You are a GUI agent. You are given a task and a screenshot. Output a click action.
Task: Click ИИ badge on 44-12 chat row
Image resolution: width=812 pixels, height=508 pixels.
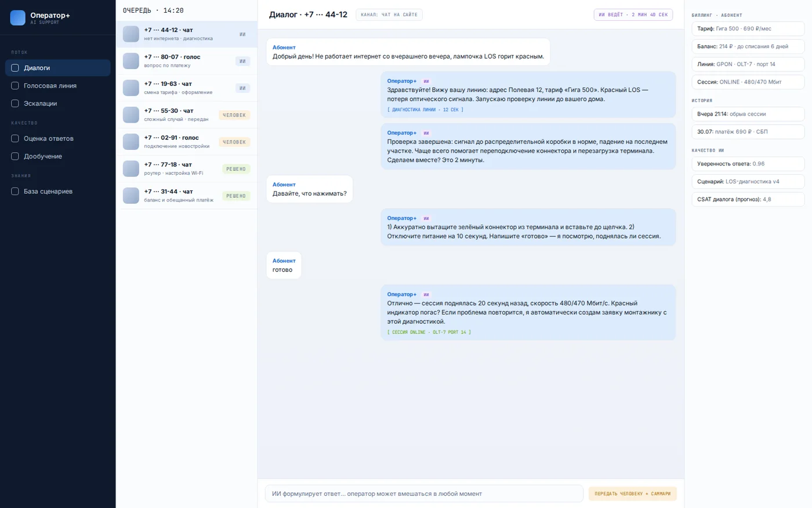click(242, 34)
